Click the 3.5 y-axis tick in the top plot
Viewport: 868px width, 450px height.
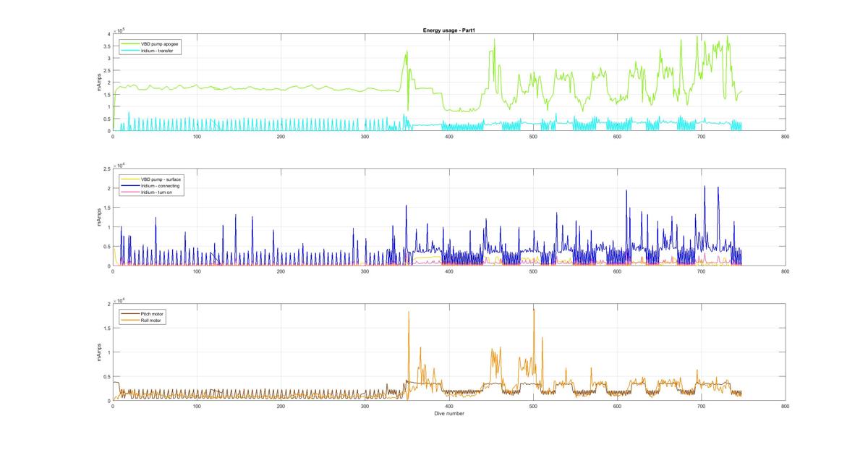click(106, 46)
